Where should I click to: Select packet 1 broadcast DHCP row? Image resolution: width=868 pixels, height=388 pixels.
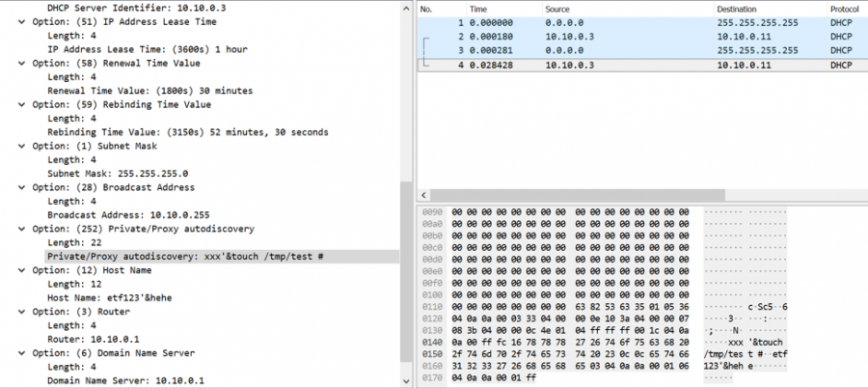(x=579, y=21)
